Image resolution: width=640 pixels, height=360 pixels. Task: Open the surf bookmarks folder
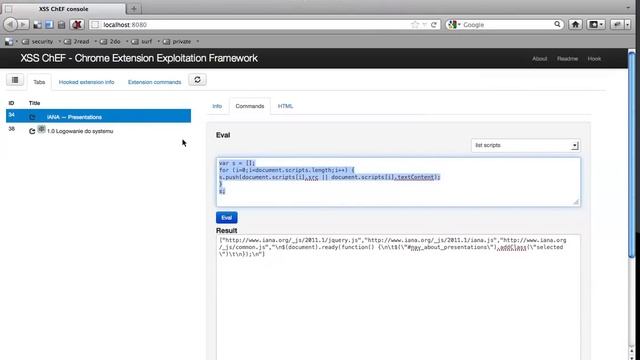(x=142, y=42)
